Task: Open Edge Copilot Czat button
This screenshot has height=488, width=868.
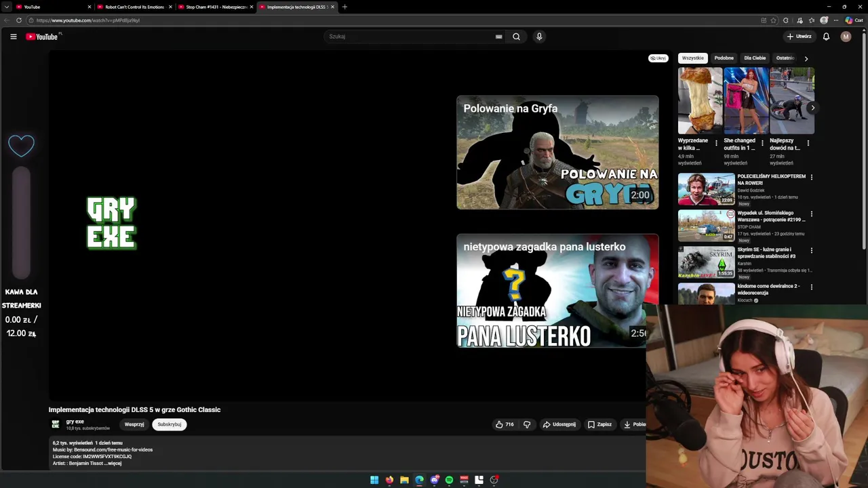Action: click(854, 20)
